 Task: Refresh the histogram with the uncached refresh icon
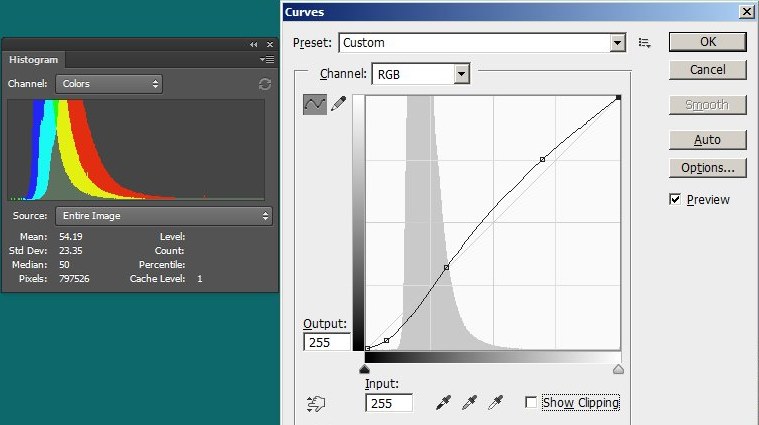[264, 85]
